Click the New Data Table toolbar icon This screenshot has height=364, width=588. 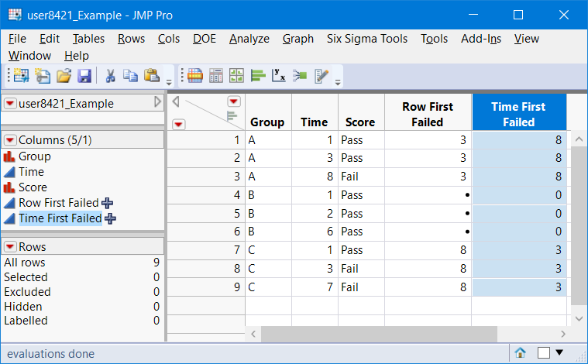point(20,76)
